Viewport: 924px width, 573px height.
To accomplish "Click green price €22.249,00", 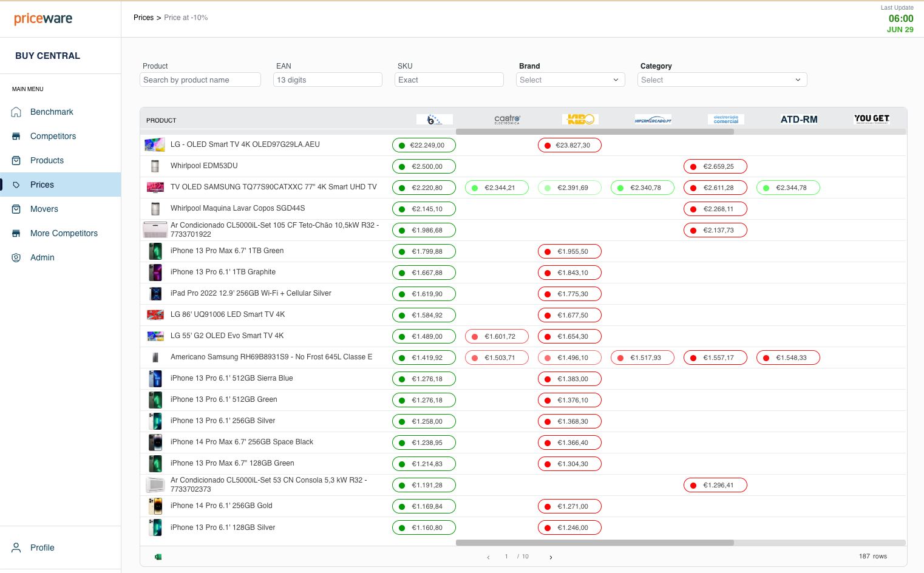I will point(424,145).
